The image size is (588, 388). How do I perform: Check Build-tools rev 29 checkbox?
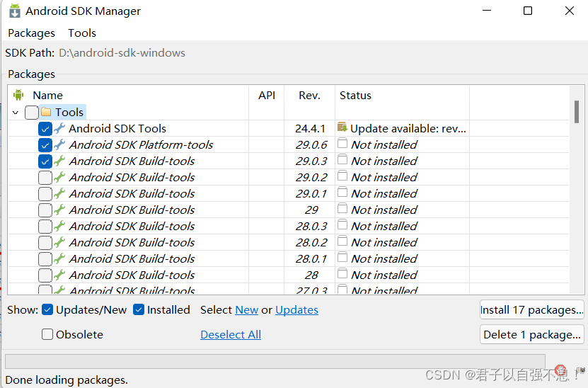click(x=45, y=210)
